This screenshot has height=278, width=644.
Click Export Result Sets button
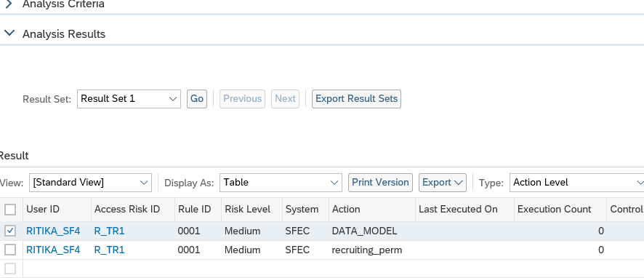tap(356, 99)
